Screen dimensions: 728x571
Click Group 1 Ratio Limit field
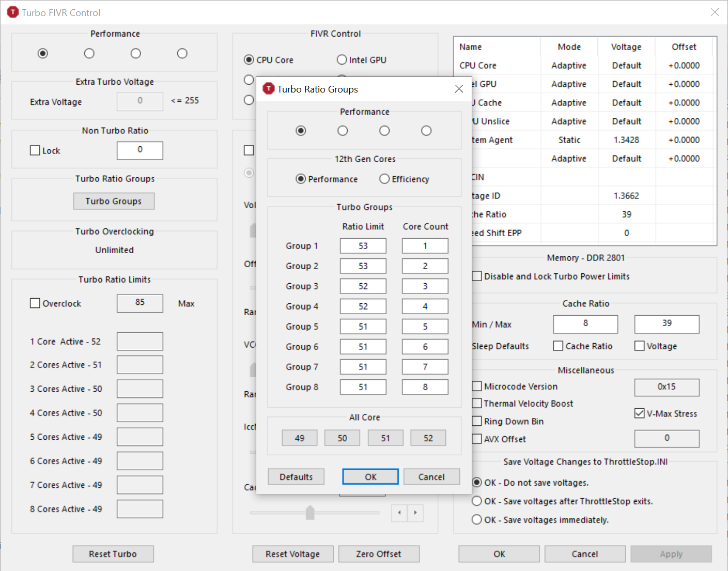coord(363,246)
